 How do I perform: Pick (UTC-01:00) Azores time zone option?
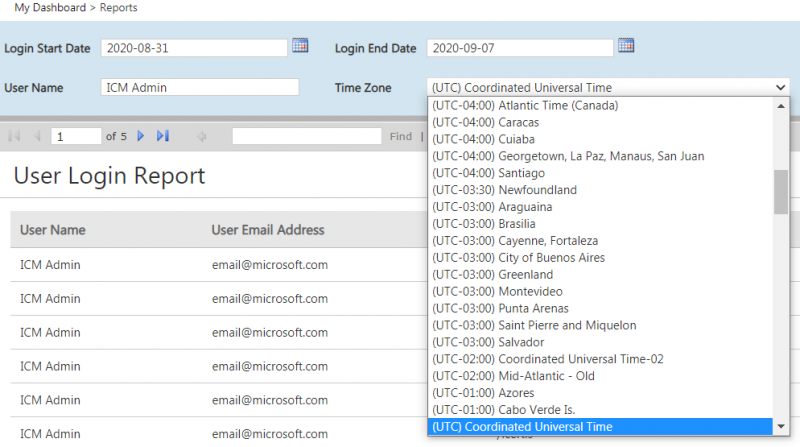click(x=478, y=393)
